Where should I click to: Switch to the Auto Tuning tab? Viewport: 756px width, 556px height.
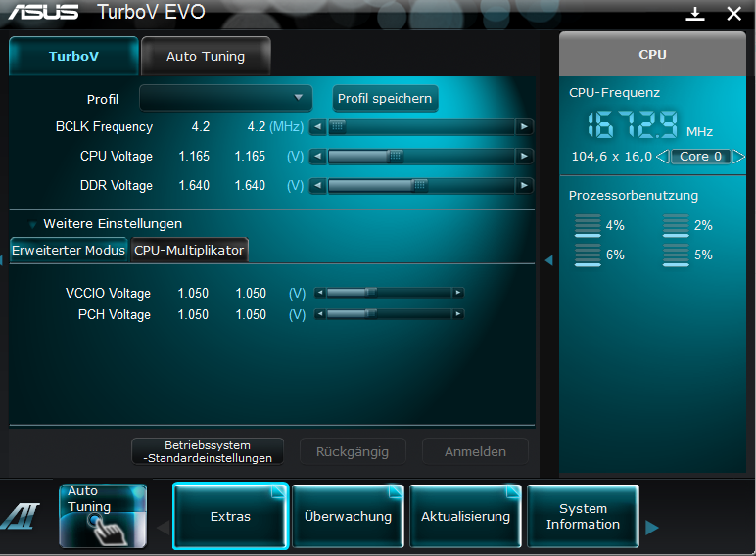(206, 57)
